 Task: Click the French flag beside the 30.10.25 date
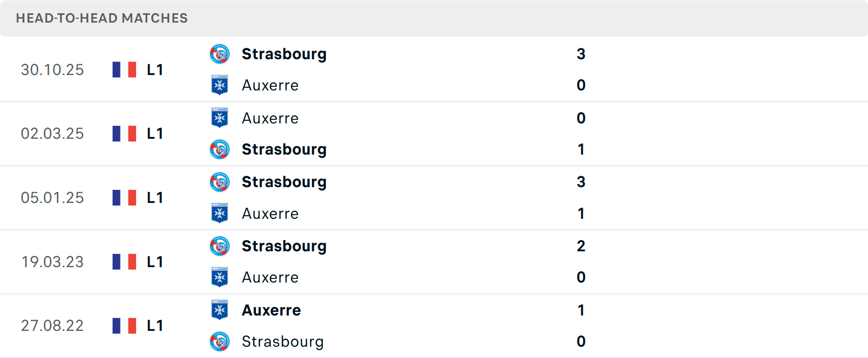click(124, 70)
